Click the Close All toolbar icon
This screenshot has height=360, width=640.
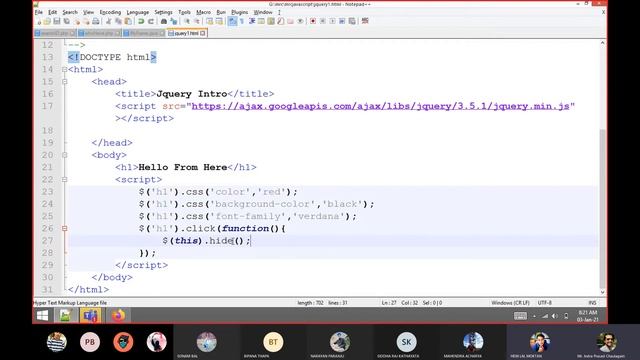[86, 21]
